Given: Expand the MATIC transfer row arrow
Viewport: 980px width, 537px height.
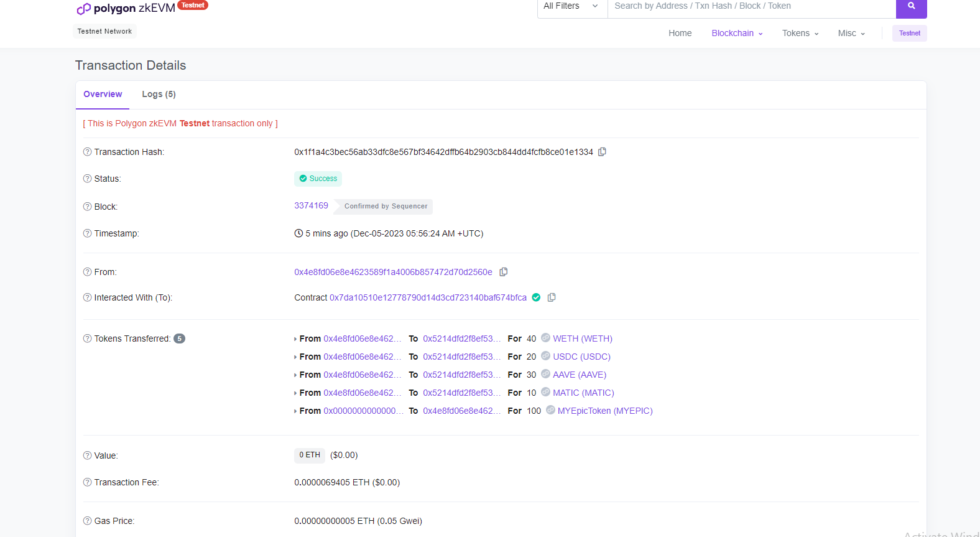Looking at the screenshot, I should [x=295, y=393].
